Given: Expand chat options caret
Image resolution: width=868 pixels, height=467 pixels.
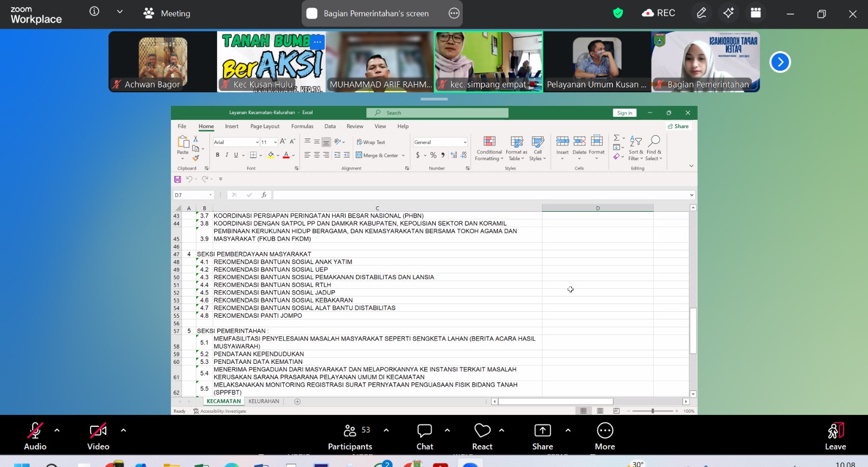Looking at the screenshot, I should tap(447, 430).
